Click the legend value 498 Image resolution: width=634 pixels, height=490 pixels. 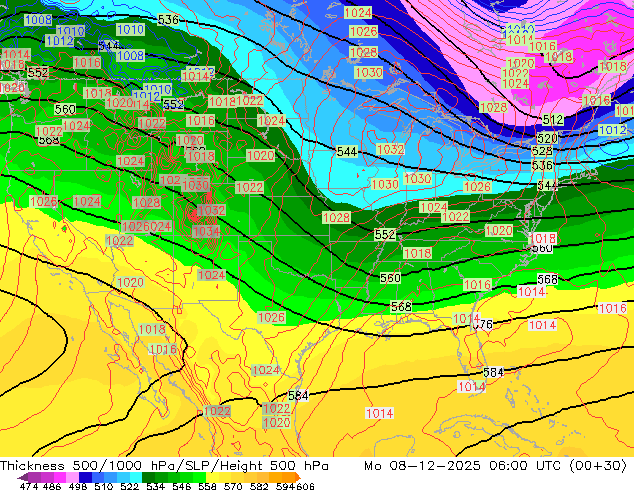tap(78, 486)
